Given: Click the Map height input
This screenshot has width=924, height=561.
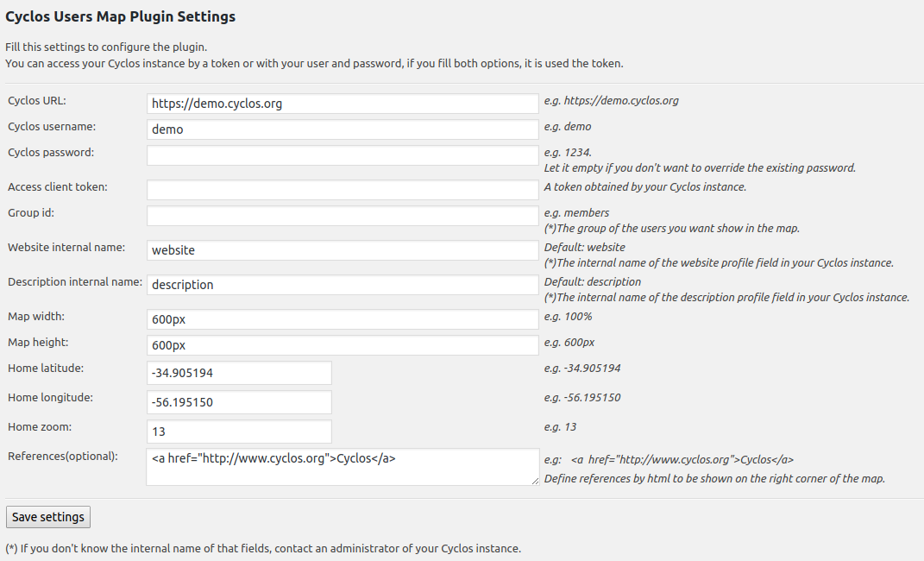Looking at the screenshot, I should click(343, 345).
